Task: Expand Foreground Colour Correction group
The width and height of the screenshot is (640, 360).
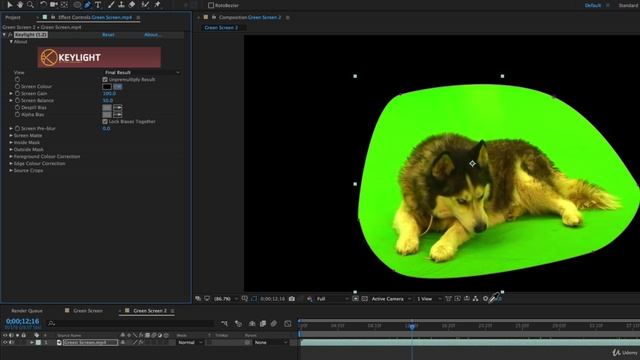Action: (11, 156)
